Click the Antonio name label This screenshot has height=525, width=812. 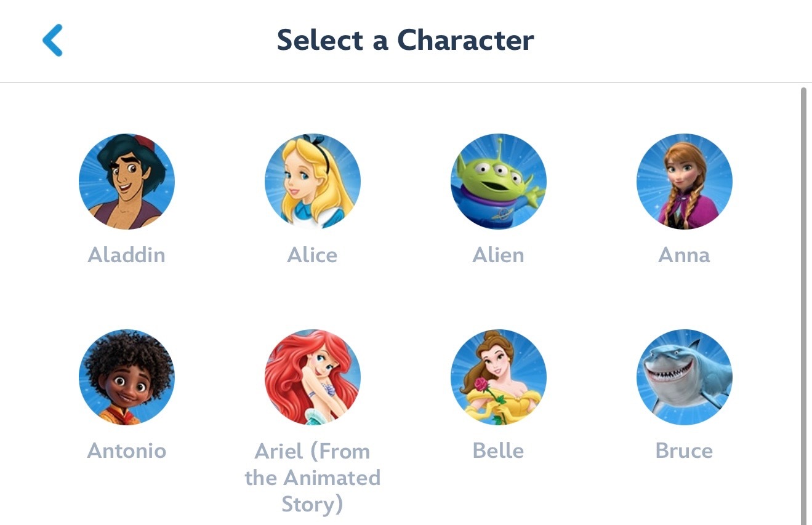(x=126, y=451)
